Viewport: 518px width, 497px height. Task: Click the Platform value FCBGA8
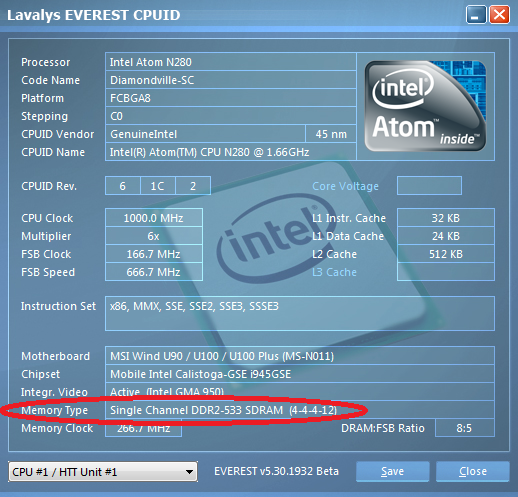click(231, 98)
